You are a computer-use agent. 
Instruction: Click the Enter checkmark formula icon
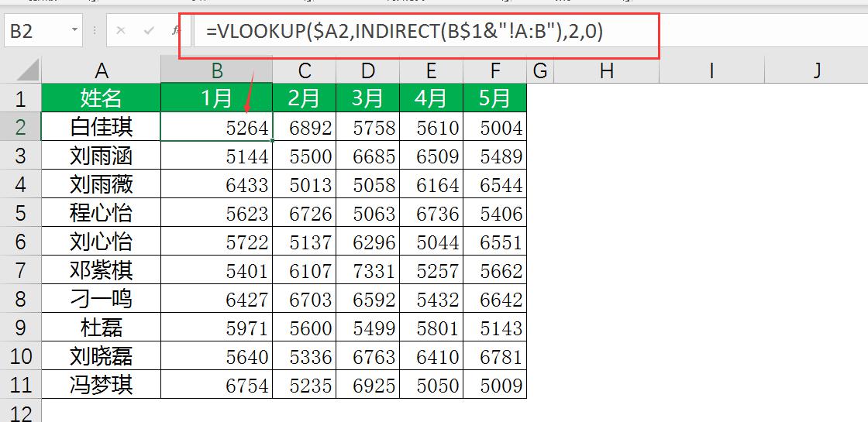click(148, 31)
